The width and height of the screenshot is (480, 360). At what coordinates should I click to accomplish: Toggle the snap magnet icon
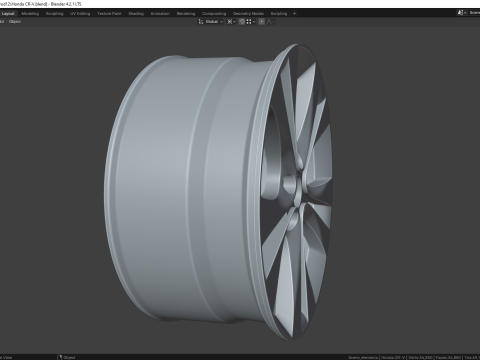click(x=242, y=22)
